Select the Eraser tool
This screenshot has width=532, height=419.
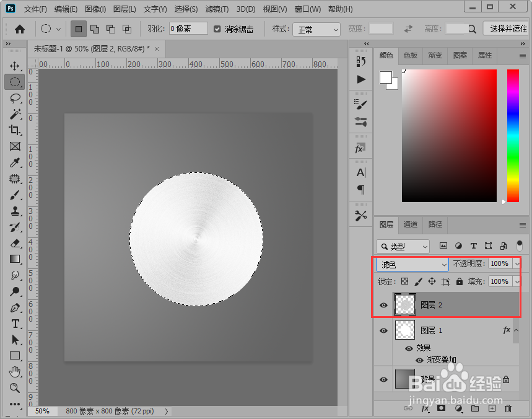[x=15, y=243]
